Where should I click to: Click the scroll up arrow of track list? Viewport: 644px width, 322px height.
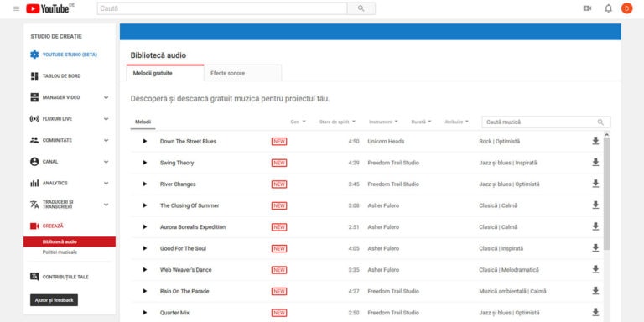tap(606, 134)
